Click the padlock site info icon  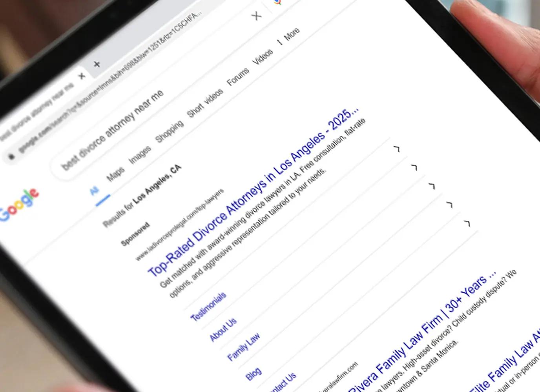[11, 157]
